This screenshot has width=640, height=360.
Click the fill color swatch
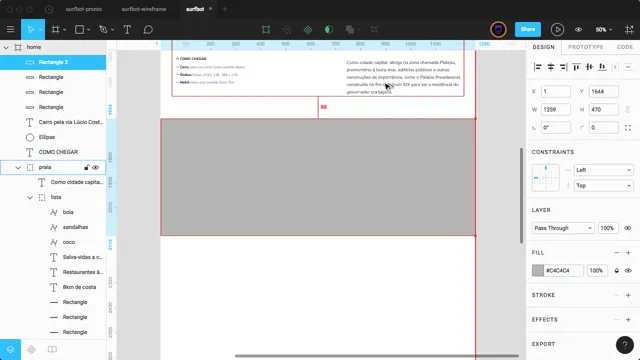pos(538,271)
